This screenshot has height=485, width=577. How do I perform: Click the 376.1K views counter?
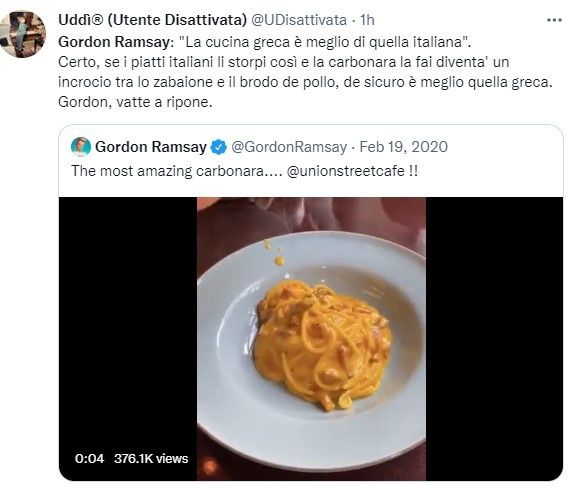click(x=151, y=459)
